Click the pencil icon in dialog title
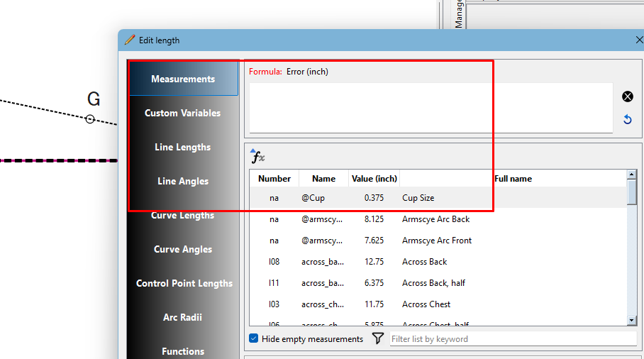 [129, 40]
